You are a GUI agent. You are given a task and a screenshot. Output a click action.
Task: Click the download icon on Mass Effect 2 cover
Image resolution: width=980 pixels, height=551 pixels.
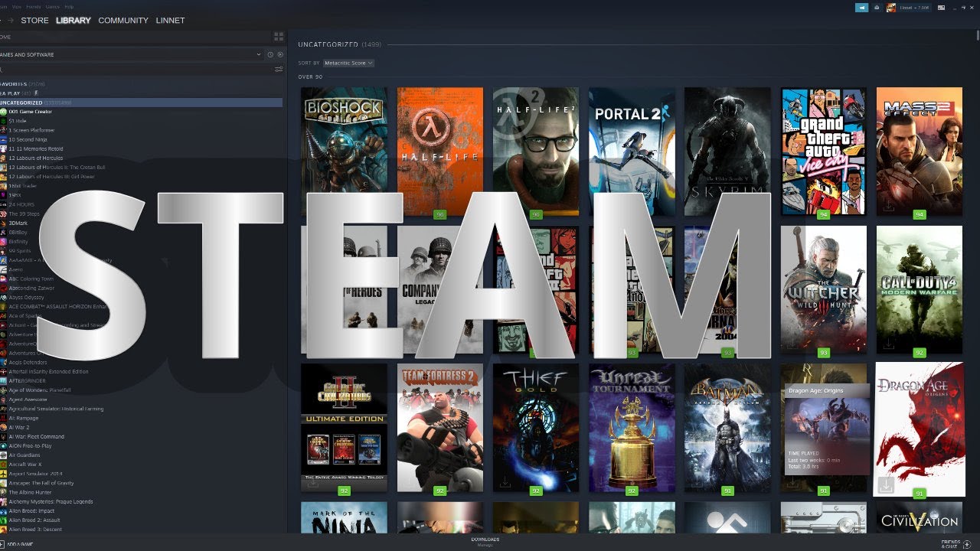(x=888, y=207)
